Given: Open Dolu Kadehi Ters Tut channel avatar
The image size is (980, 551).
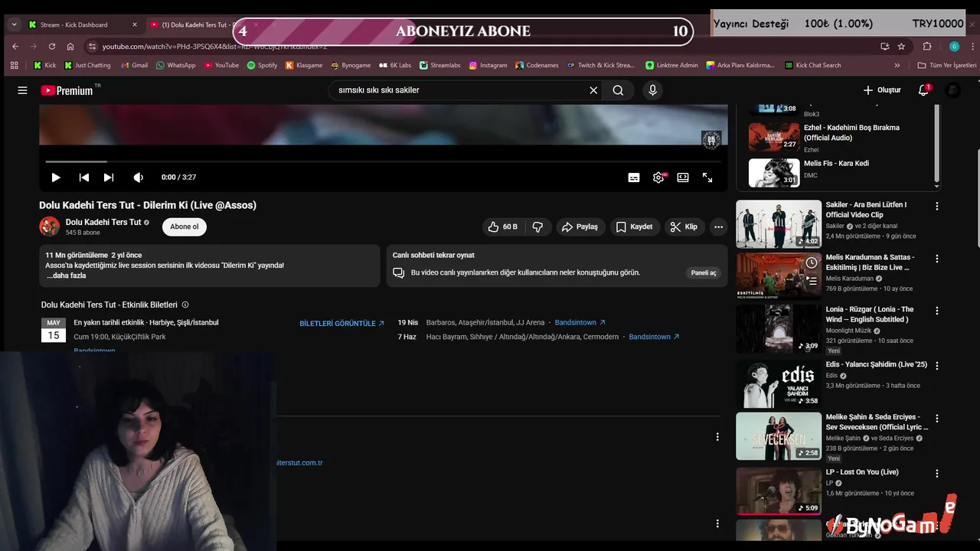Looking at the screenshot, I should (50, 227).
